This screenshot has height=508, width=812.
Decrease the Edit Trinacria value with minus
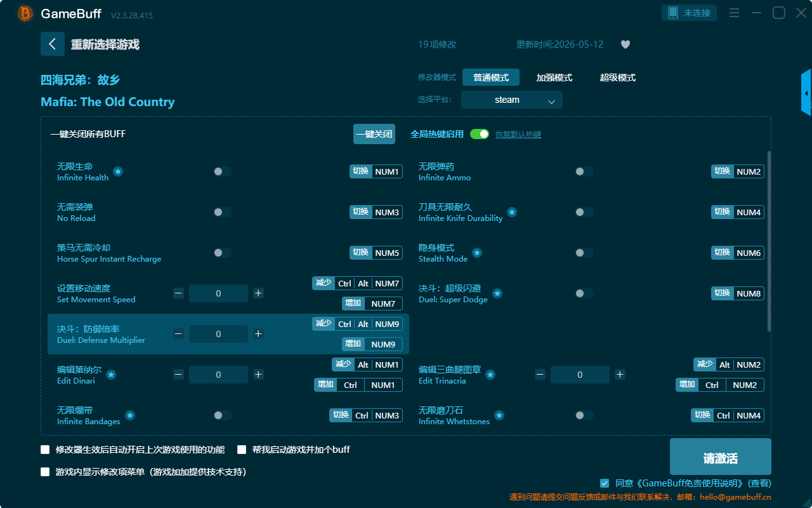tap(540, 375)
